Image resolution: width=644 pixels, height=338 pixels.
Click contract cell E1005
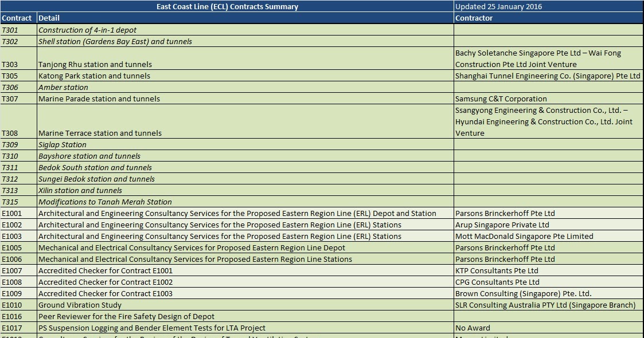(18, 247)
